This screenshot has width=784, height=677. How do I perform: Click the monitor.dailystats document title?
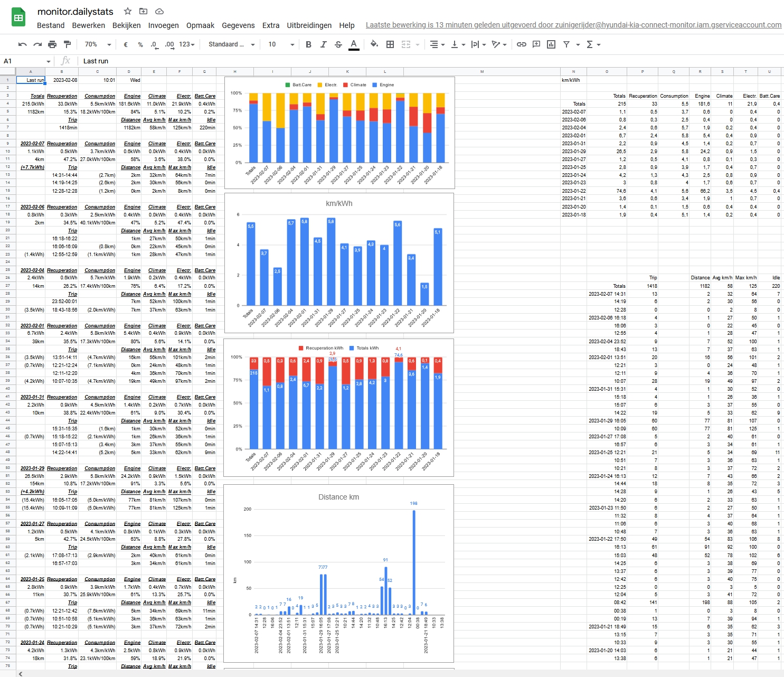click(x=75, y=11)
